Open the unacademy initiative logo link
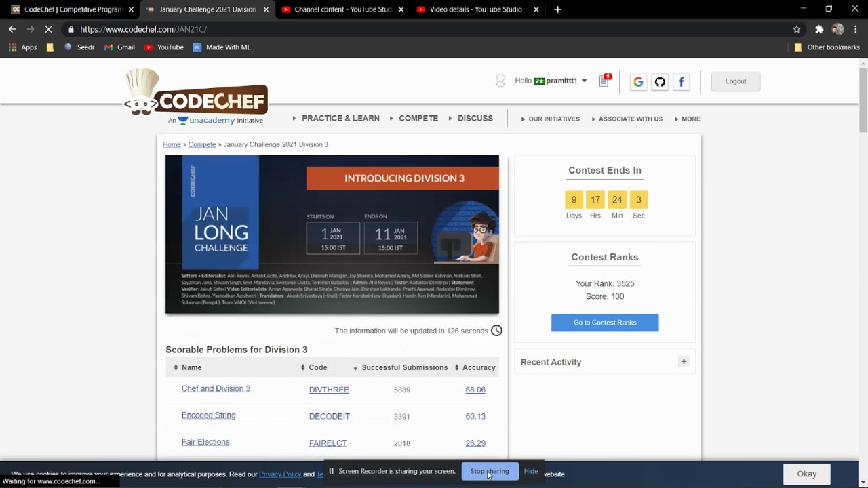This screenshot has width=868, height=488. tap(216, 121)
